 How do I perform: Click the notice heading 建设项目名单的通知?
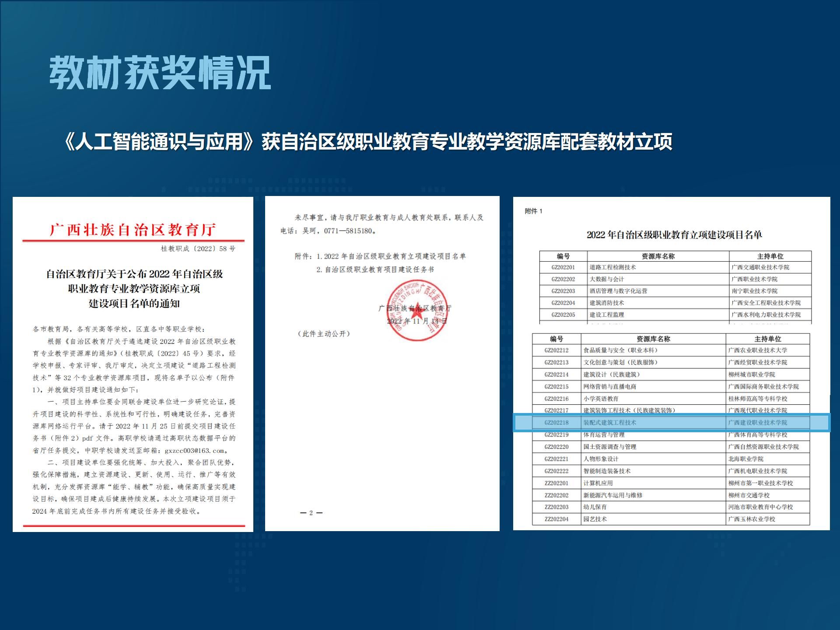point(134,303)
